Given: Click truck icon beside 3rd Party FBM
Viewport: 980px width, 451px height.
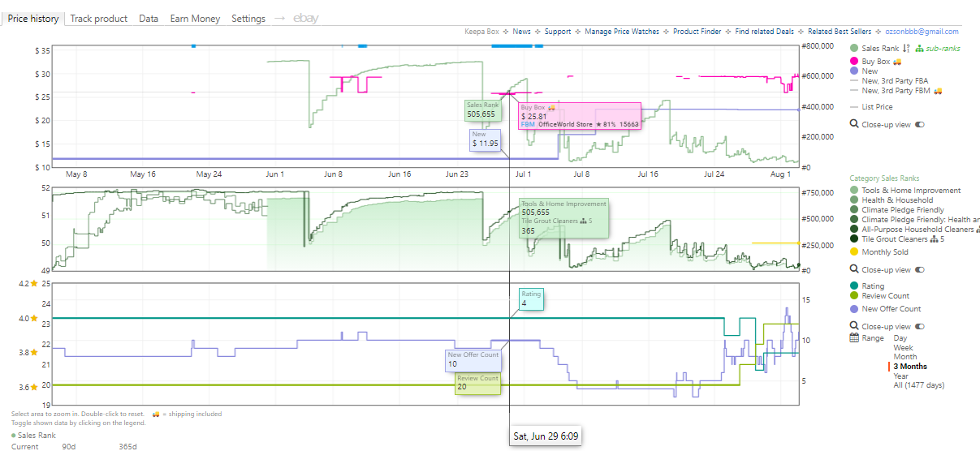Looking at the screenshot, I should (938, 91).
